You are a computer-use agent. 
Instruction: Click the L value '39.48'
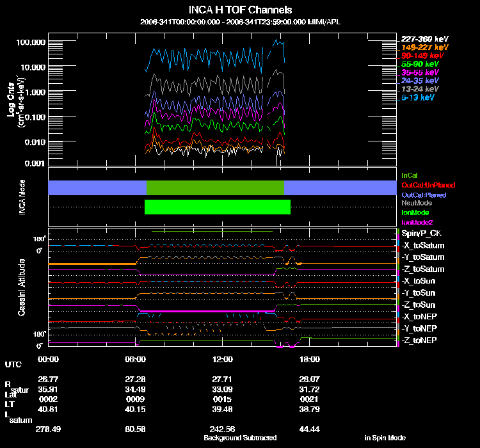[222, 410]
